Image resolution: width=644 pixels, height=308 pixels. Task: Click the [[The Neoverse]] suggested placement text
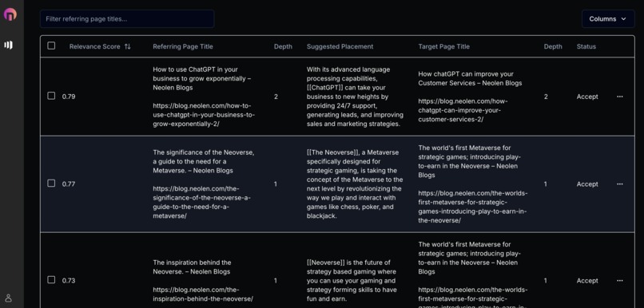click(355, 184)
